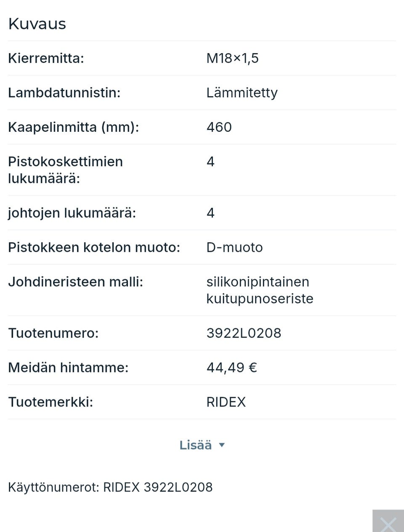Select the M18×1,5 thread size value

232,58
